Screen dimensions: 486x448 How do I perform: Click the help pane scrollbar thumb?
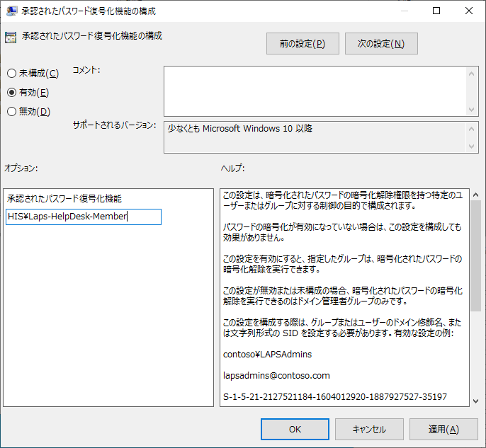click(x=475, y=255)
